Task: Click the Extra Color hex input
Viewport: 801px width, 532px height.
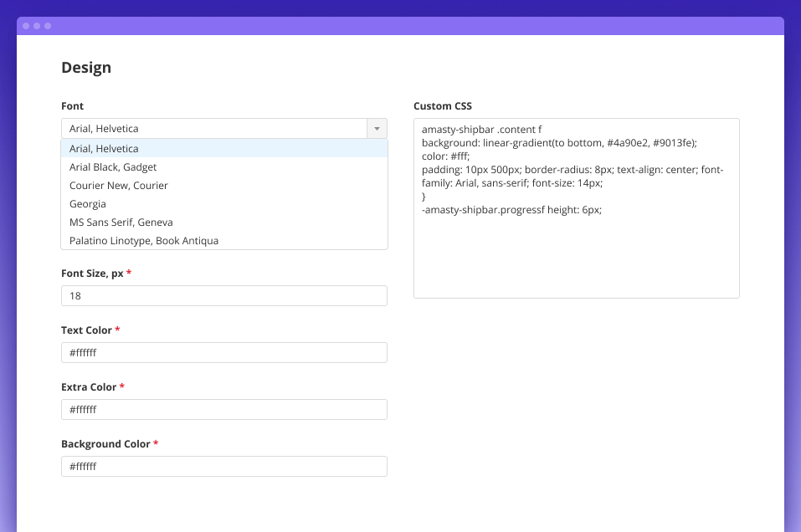Action: (x=223, y=410)
